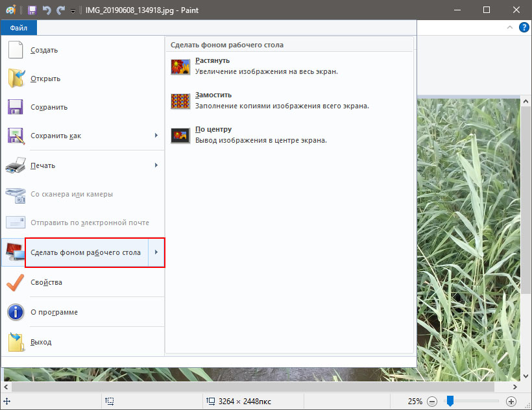Screen dimensions: 532x410
Task: Click the save icon in quick access toolbar
Action: (32, 10)
